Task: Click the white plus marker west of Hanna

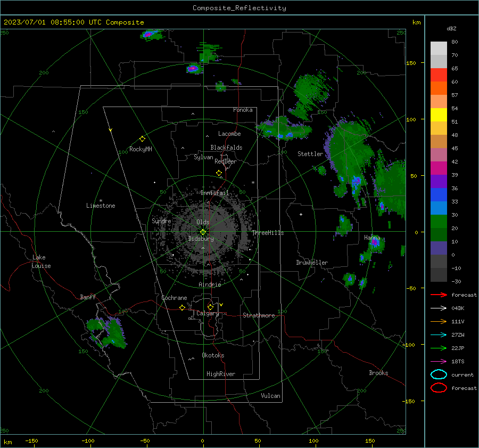Action: (x=301, y=214)
